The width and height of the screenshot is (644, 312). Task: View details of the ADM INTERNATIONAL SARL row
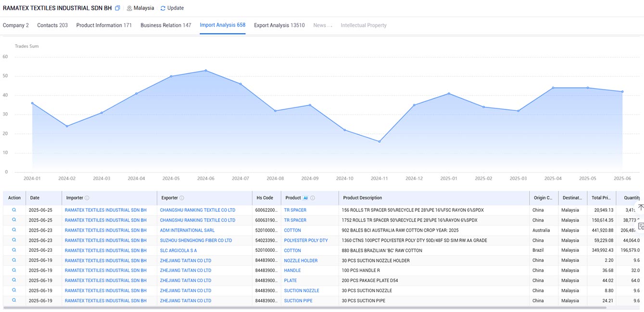[x=14, y=230]
